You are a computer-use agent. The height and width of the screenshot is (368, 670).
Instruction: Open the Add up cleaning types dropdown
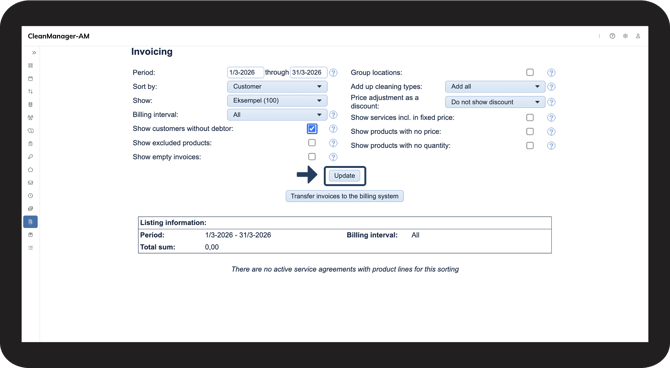point(495,86)
